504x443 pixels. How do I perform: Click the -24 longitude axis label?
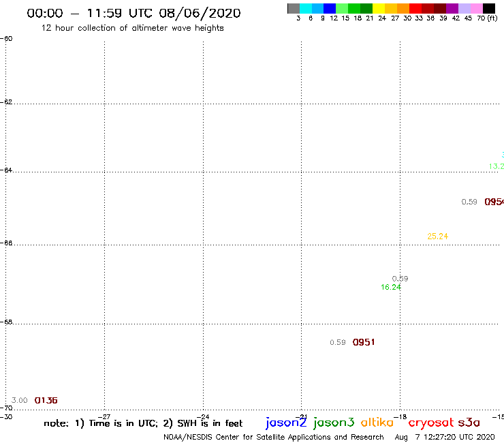[x=203, y=417]
